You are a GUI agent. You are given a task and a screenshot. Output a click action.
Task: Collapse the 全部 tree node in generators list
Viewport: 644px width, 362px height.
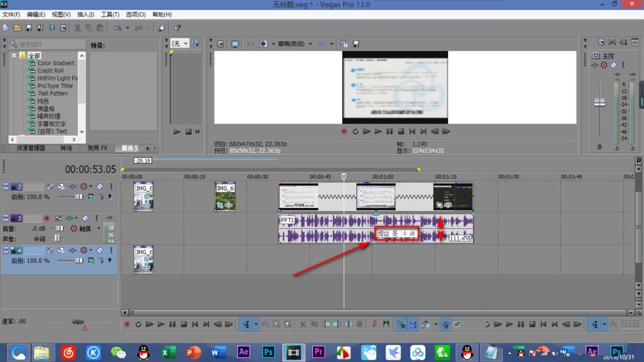pyautogui.click(x=14, y=55)
